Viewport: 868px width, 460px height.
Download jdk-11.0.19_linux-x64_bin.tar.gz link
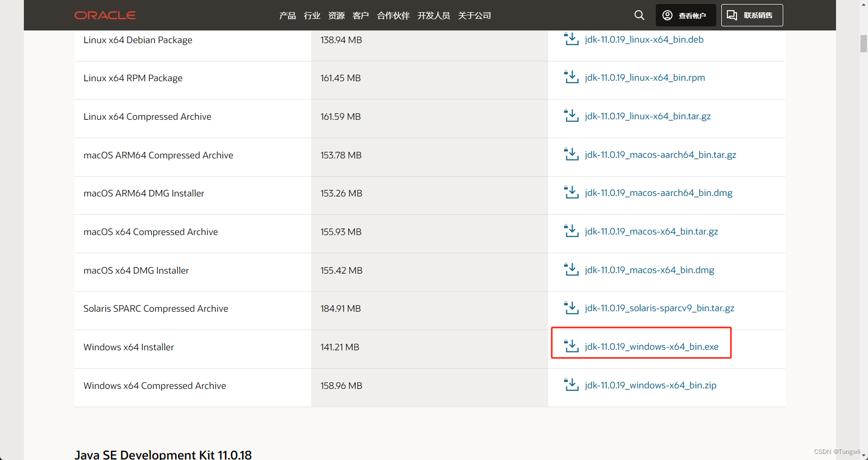coord(648,116)
